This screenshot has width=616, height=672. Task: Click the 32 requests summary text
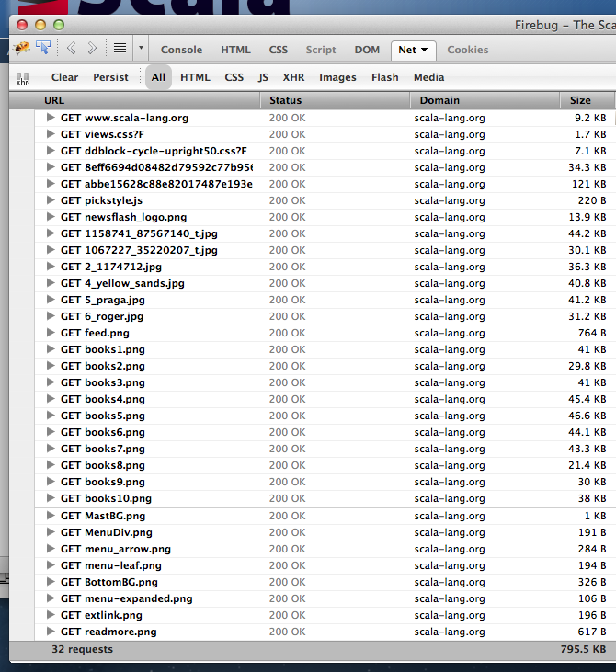coord(83,649)
